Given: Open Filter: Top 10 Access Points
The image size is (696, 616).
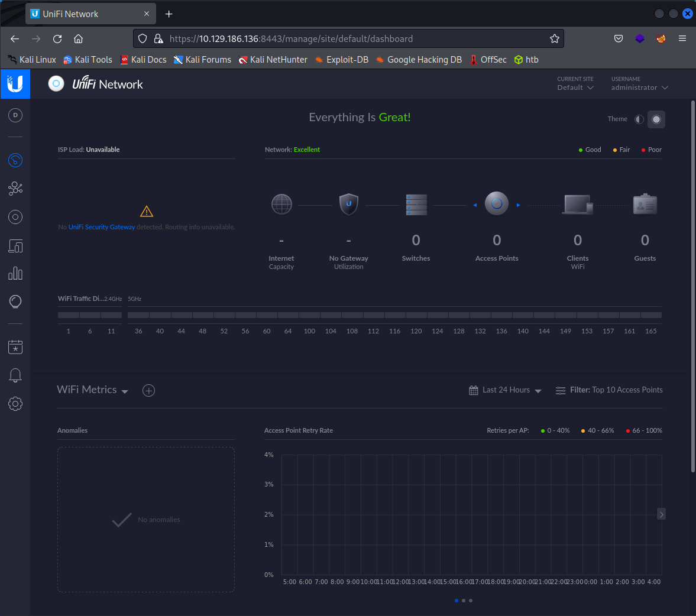Looking at the screenshot, I should (x=609, y=390).
